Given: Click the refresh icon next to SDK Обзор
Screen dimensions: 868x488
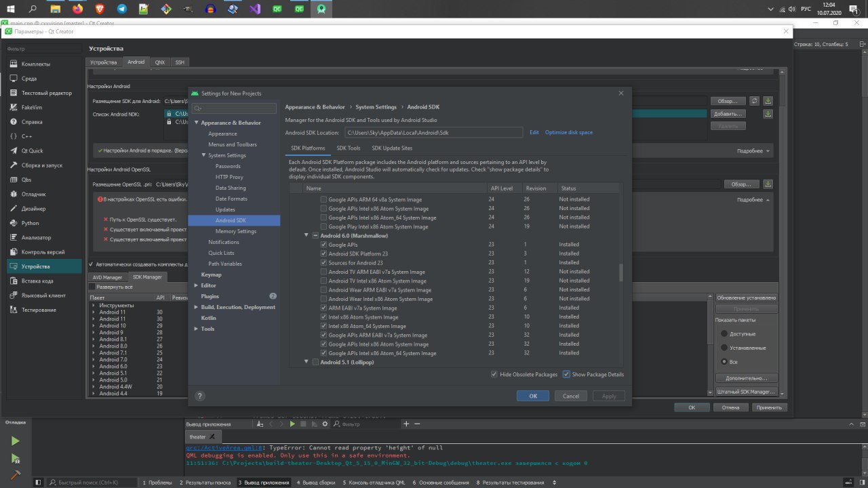Looking at the screenshot, I should [x=754, y=101].
